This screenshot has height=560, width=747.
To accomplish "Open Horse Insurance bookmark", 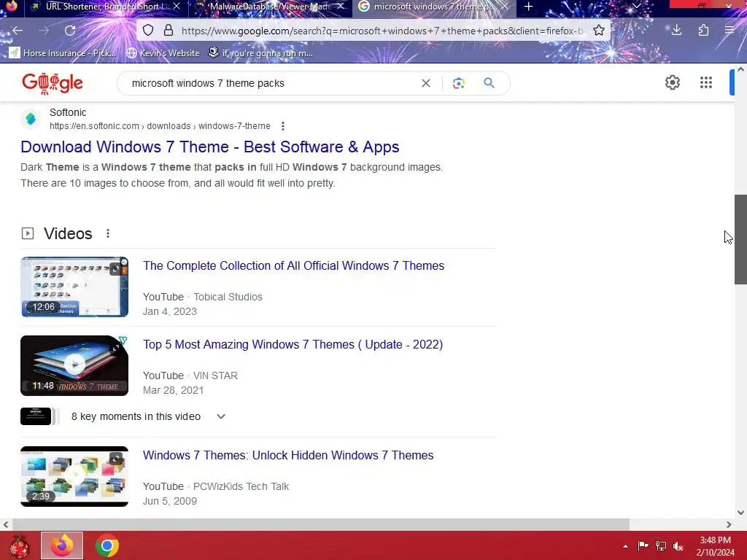I will 63,52.
